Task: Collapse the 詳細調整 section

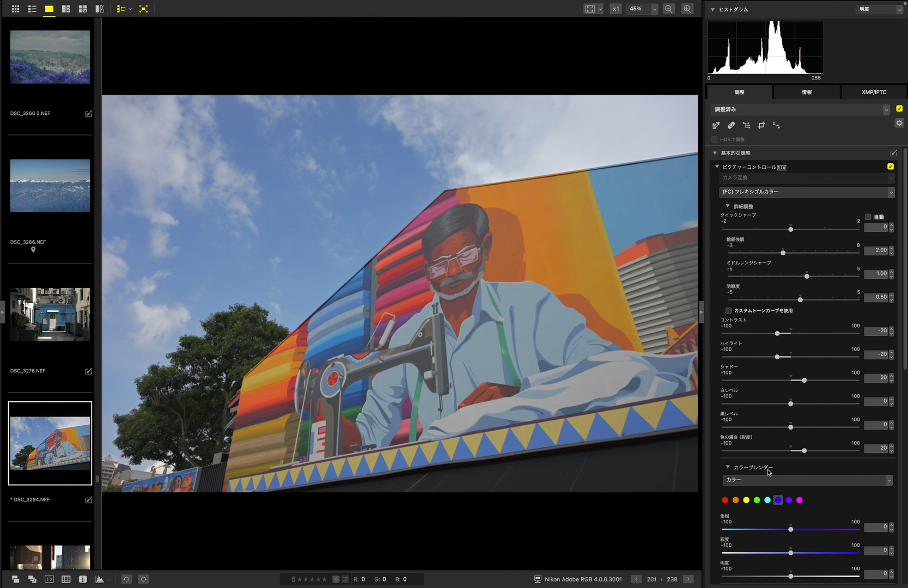Action: pos(728,206)
